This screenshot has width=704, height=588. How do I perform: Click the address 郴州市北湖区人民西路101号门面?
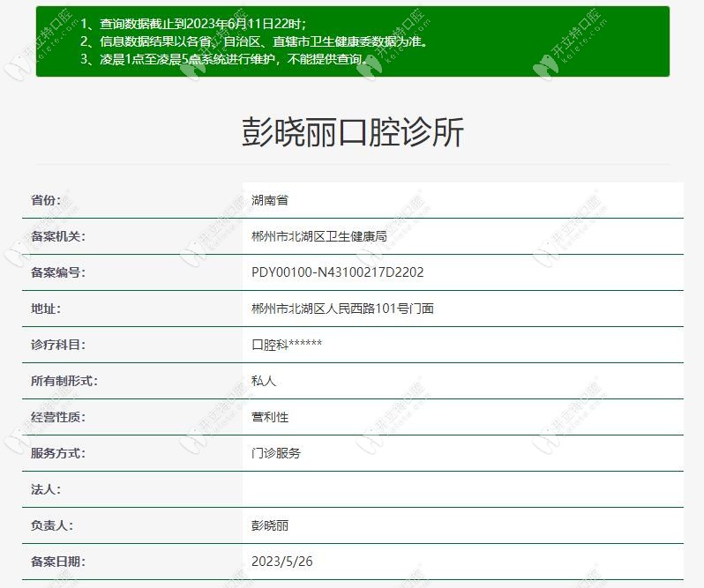(342, 309)
